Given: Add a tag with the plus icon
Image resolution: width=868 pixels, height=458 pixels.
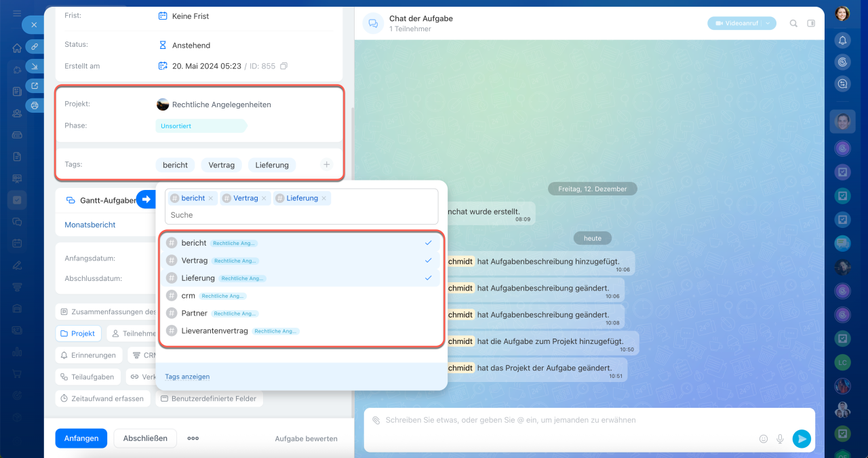Looking at the screenshot, I should [326, 164].
